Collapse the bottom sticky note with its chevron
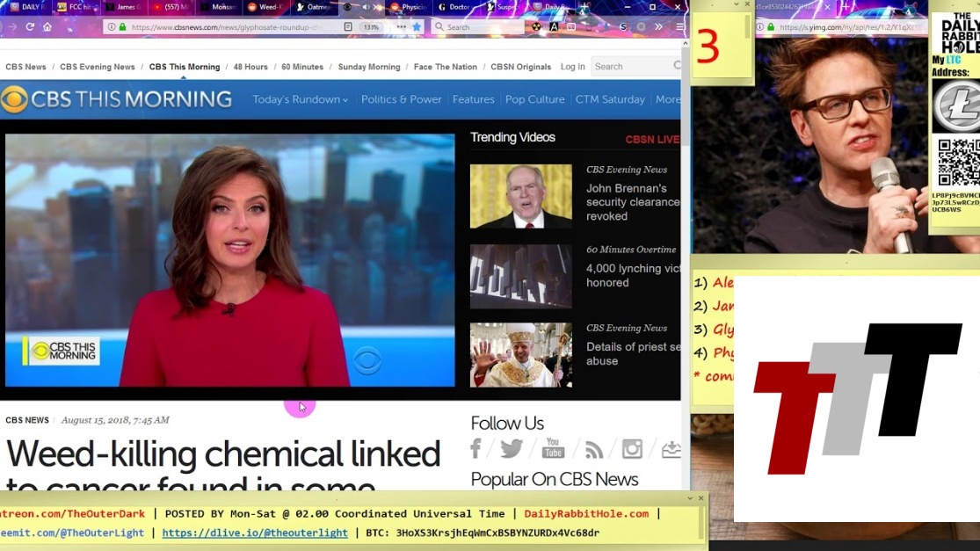The image size is (980, 551). [x=689, y=498]
